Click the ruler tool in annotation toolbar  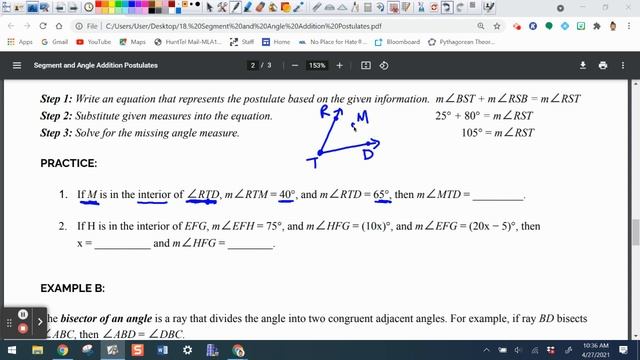tap(317, 7)
